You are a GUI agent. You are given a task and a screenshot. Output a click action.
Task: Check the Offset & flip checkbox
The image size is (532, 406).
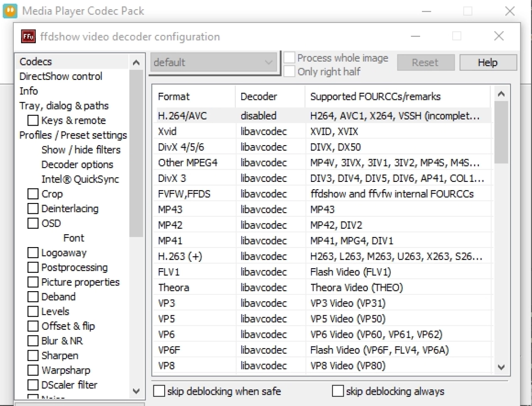pyautogui.click(x=33, y=326)
